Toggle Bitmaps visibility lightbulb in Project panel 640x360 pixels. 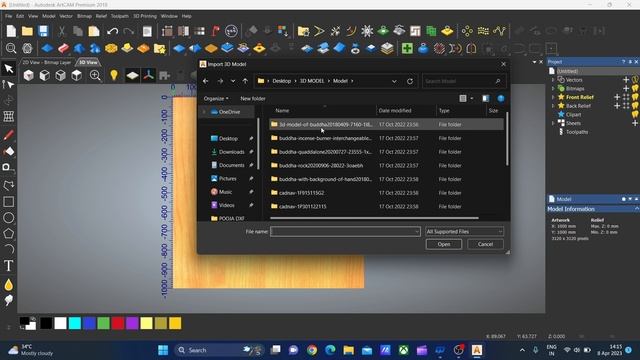click(x=636, y=88)
